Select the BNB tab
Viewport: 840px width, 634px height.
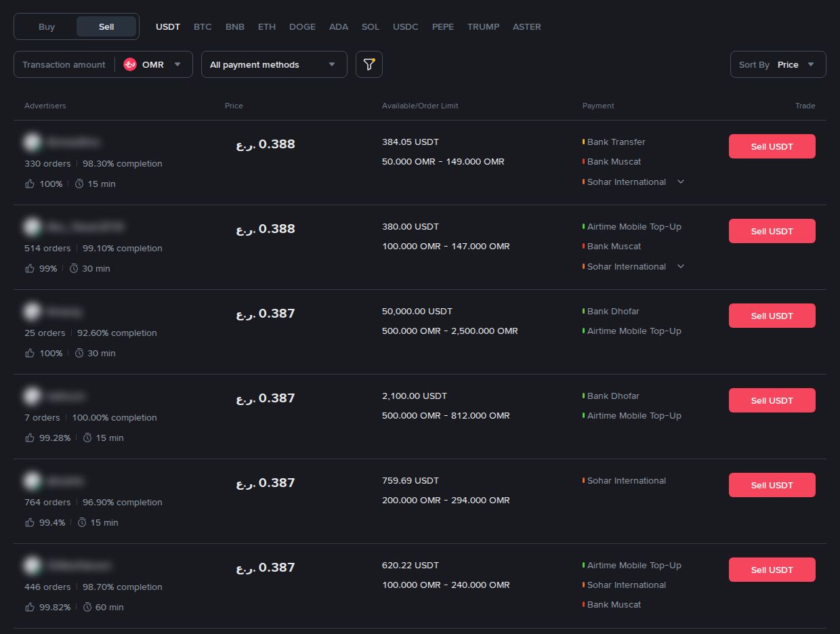(235, 26)
